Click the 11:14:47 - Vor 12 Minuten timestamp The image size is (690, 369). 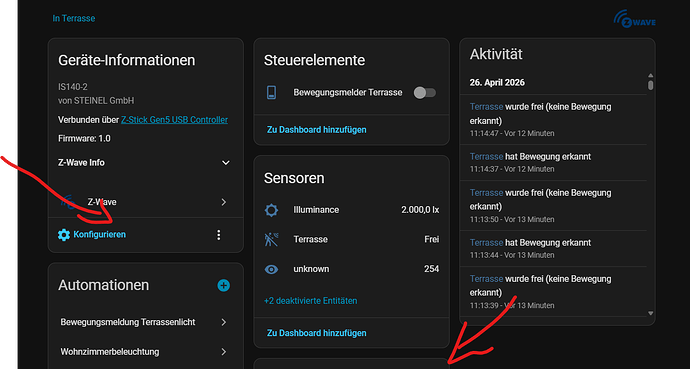[512, 133]
